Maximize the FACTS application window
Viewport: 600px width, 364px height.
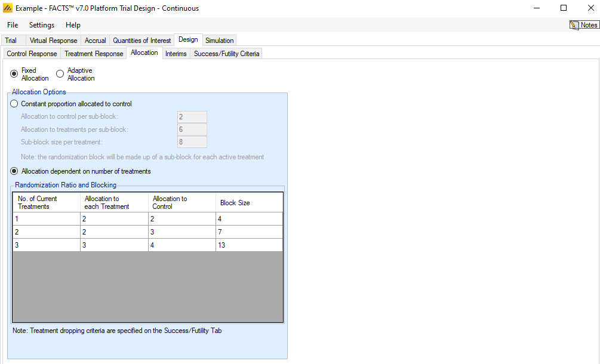[x=564, y=8]
